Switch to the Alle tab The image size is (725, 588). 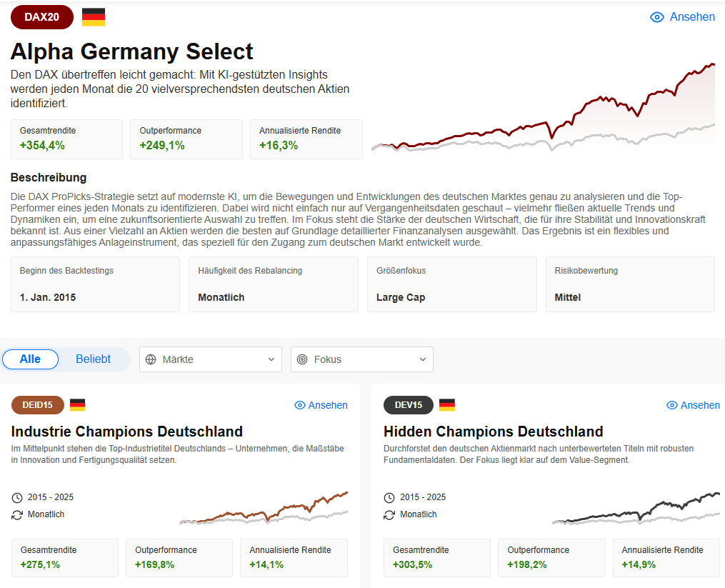point(30,359)
